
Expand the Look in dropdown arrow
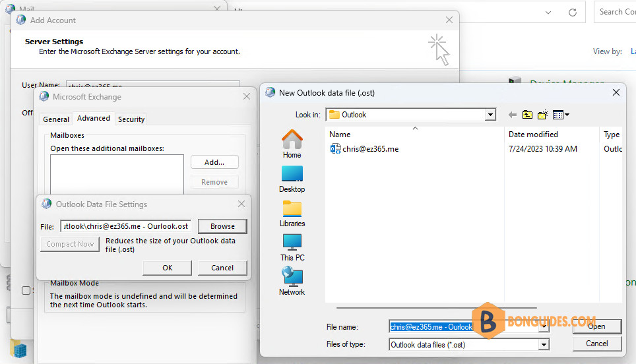490,115
